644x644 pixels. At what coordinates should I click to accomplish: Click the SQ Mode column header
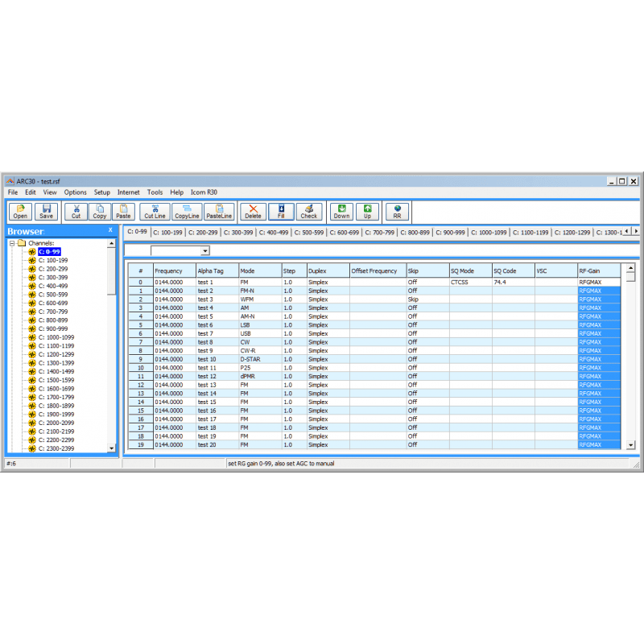click(x=471, y=271)
